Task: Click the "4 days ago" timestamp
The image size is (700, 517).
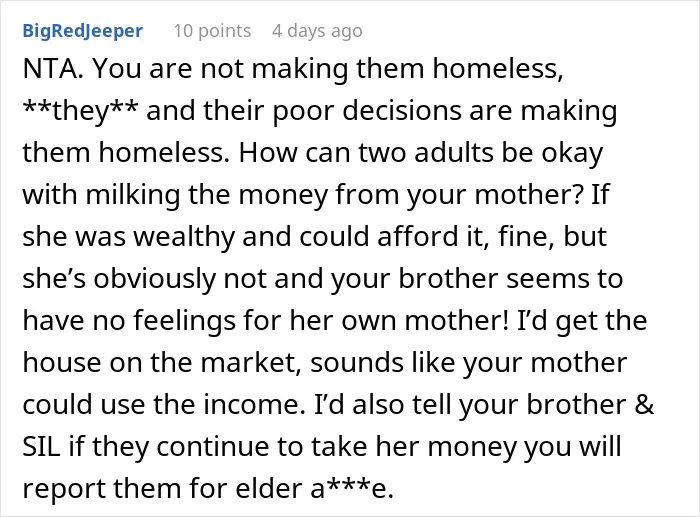Action: (317, 31)
